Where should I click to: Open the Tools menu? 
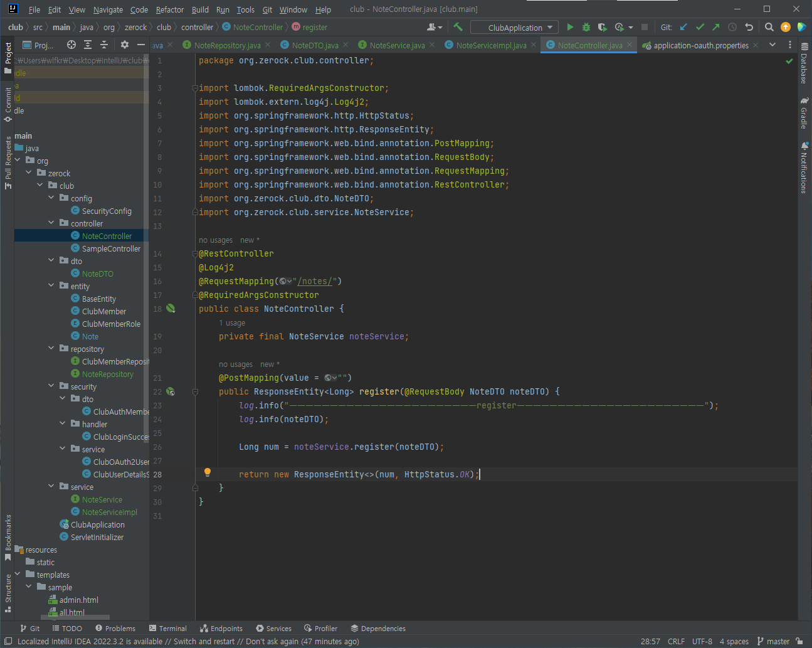(245, 9)
